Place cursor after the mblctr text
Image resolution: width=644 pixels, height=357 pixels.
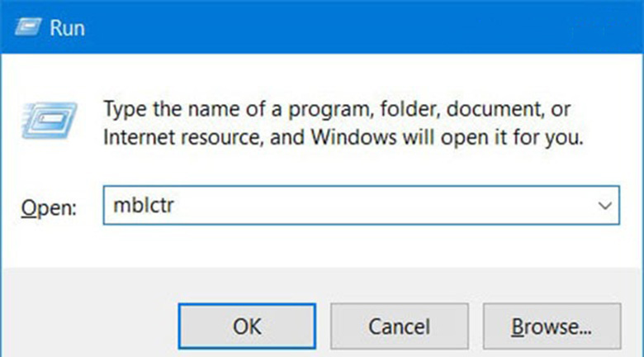176,205
